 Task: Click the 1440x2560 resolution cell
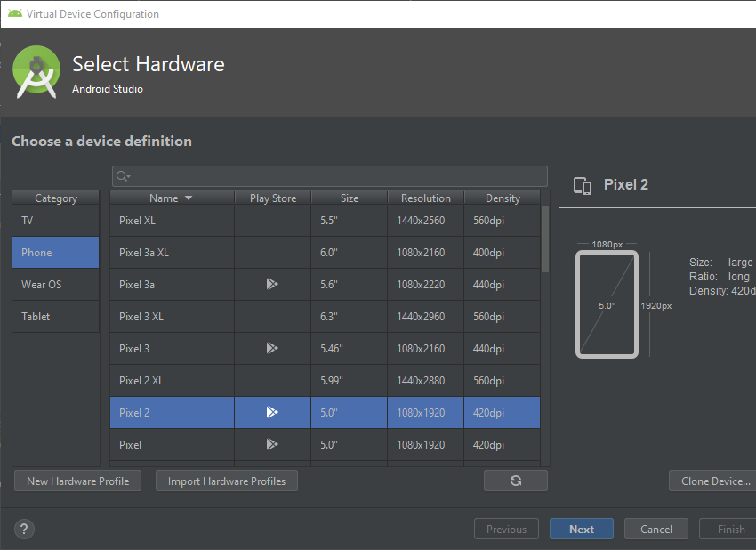(x=426, y=221)
